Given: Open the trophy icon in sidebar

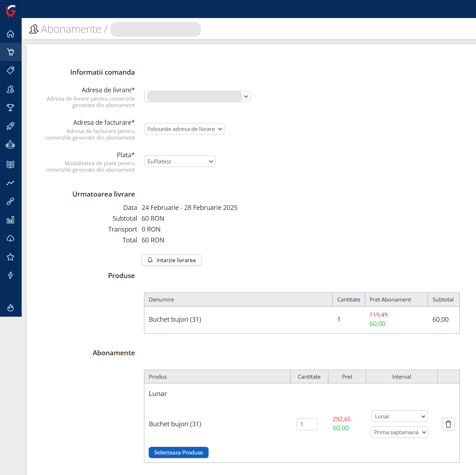Looking at the screenshot, I should (10, 107).
